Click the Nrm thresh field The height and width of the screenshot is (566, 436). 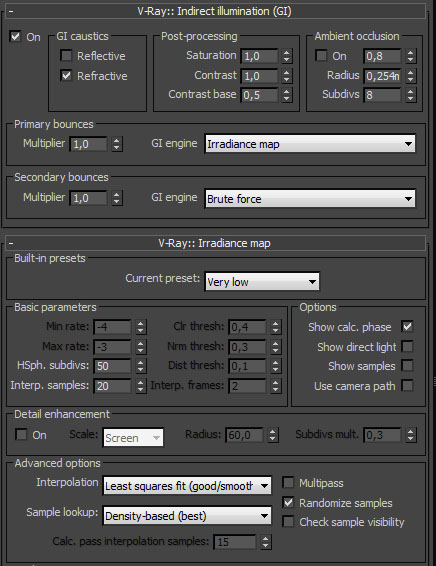tap(248, 347)
